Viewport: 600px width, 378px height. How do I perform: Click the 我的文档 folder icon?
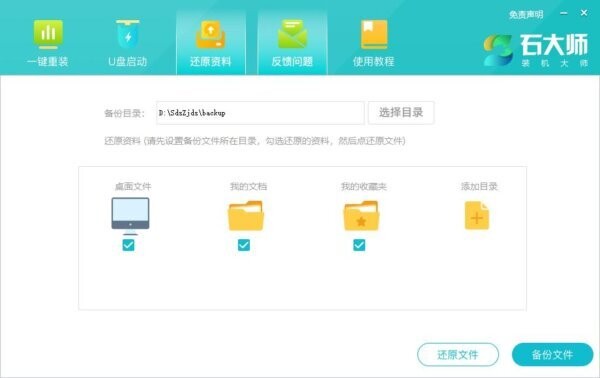click(246, 216)
